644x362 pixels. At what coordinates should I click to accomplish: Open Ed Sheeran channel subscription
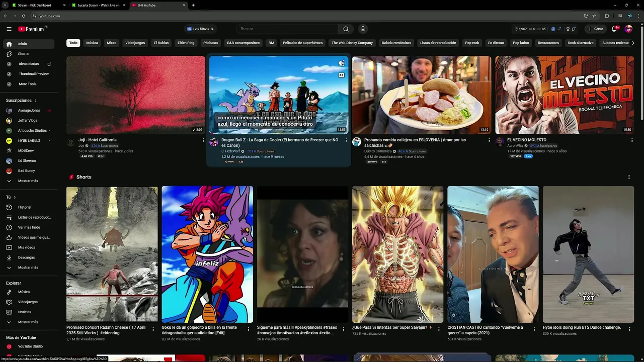[x=28, y=160]
